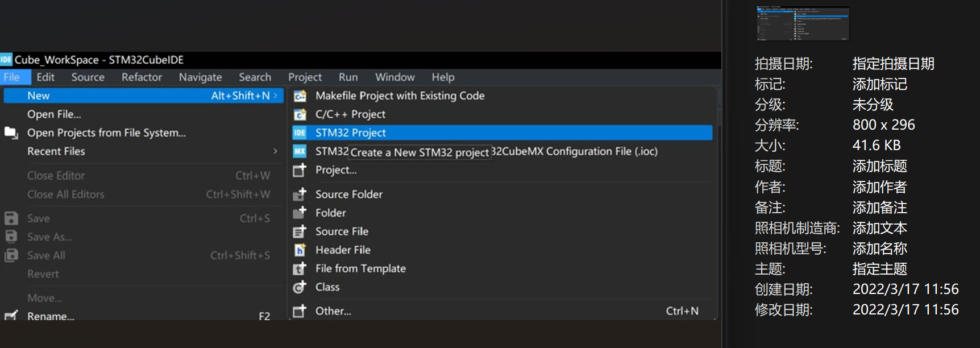
Task: Click the Class icon in the submenu
Action: click(300, 287)
